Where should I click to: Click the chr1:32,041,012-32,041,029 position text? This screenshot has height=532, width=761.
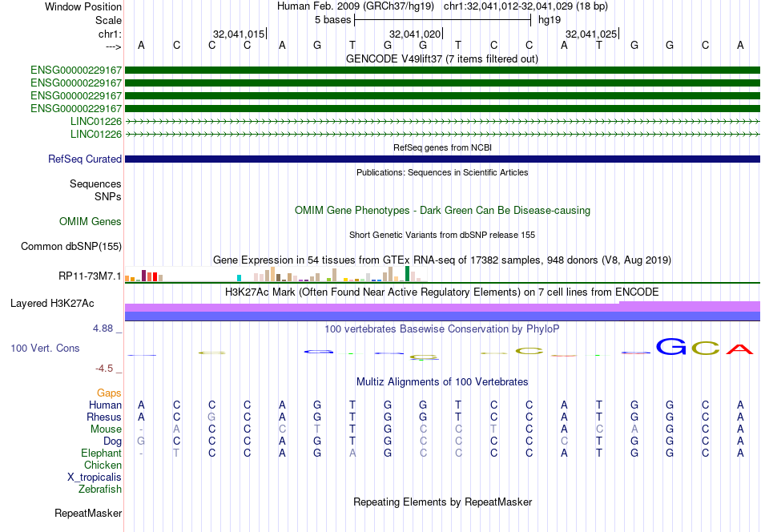pyautogui.click(x=525, y=6)
